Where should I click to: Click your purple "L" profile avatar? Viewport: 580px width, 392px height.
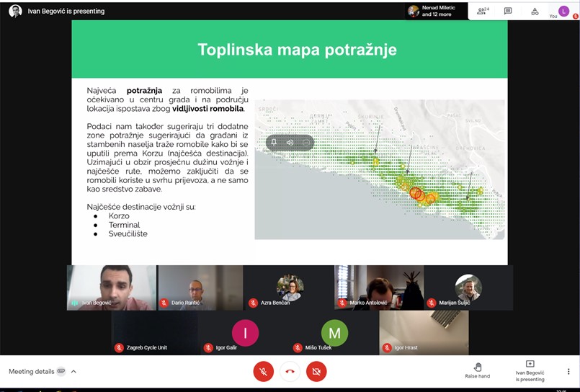click(x=564, y=11)
